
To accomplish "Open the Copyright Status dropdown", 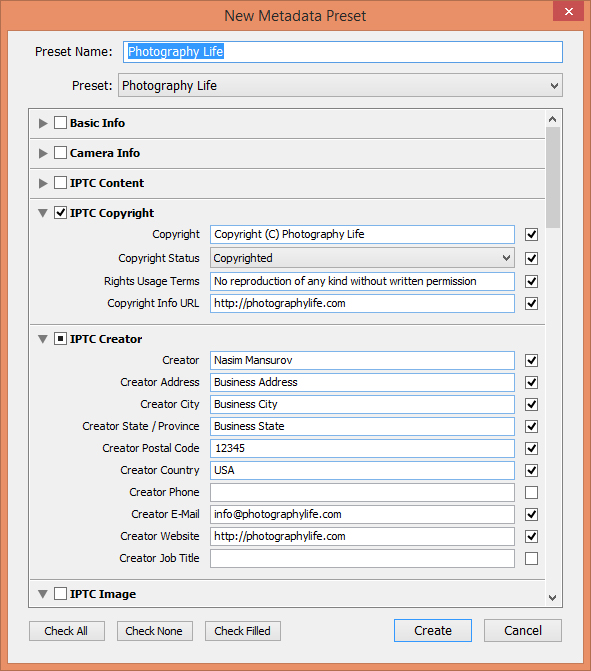I will click(x=362, y=258).
